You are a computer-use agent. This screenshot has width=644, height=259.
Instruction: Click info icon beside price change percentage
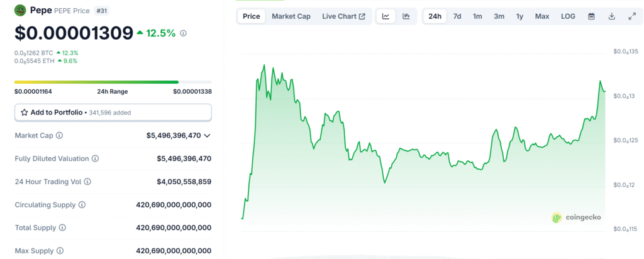point(183,33)
